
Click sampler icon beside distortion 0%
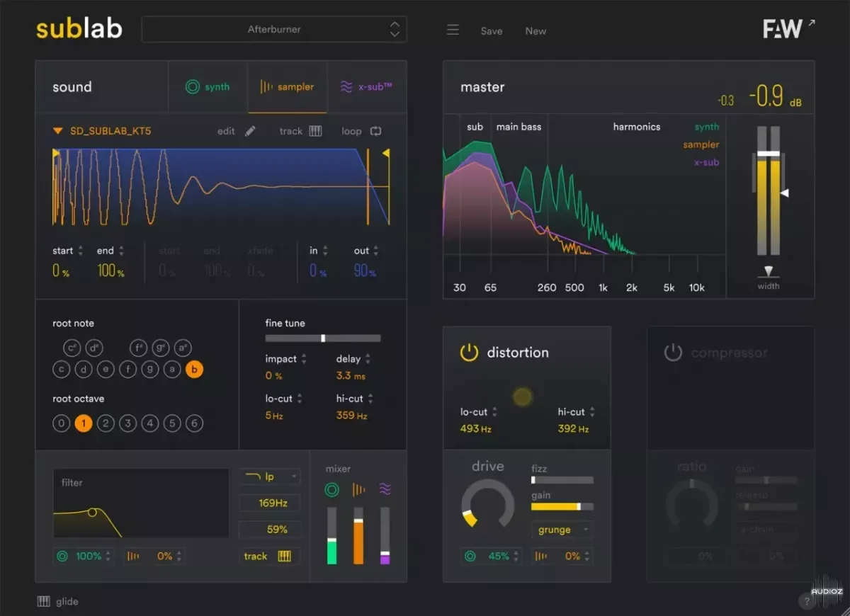coord(540,556)
